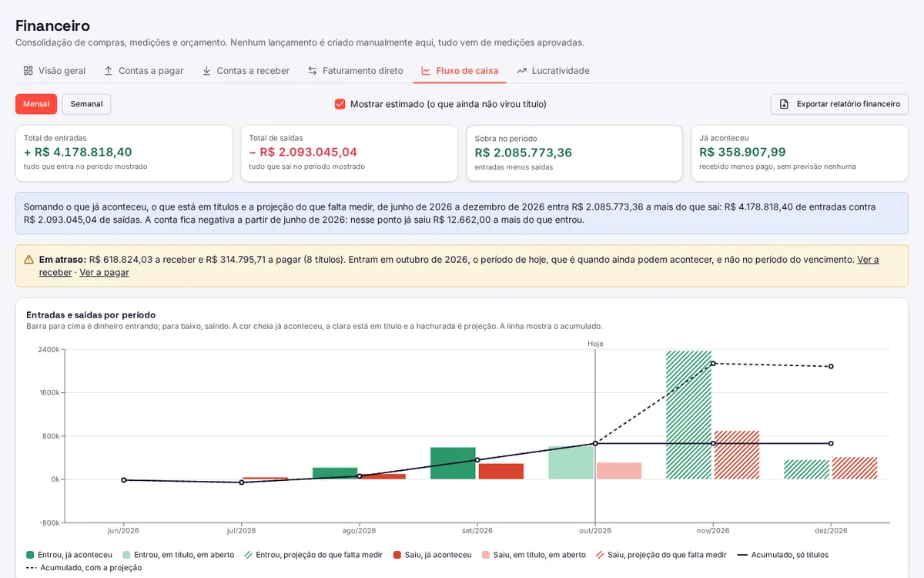Click the light green bar for out/2026
This screenshot has width=924, height=578.
571,462
